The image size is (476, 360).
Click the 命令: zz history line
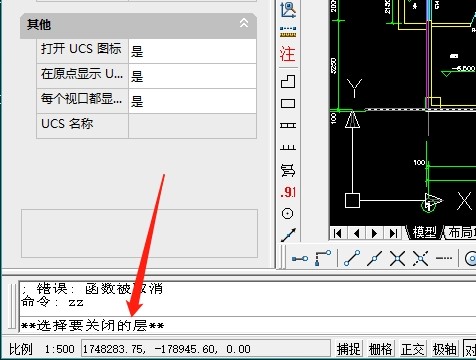pyautogui.click(x=52, y=302)
